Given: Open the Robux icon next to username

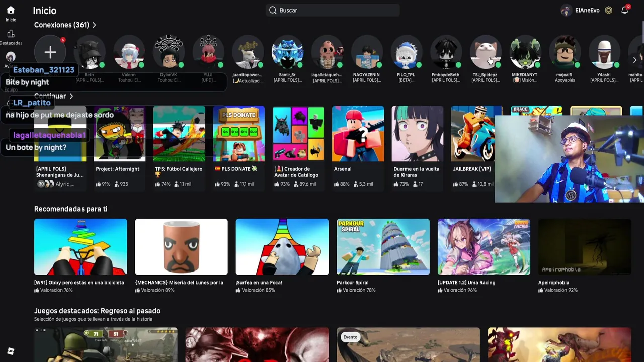Looking at the screenshot, I should [608, 10].
